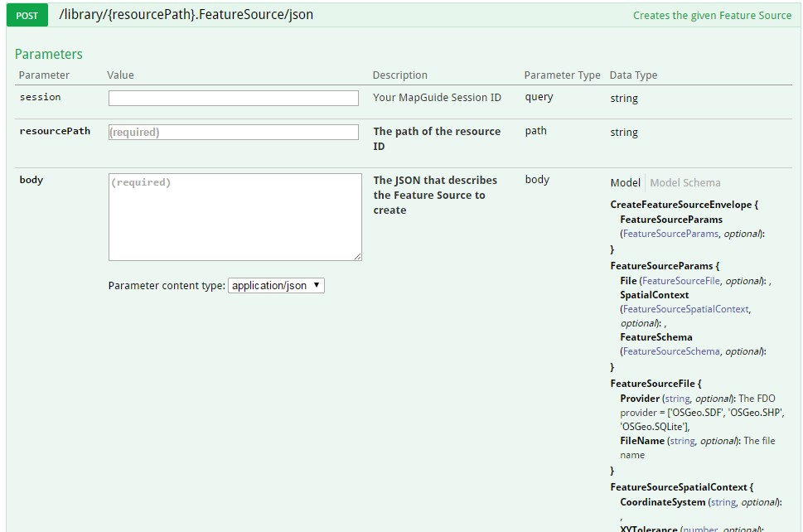This screenshot has width=803, height=532.
Task: Click the green POST method badge
Action: click(x=25, y=15)
